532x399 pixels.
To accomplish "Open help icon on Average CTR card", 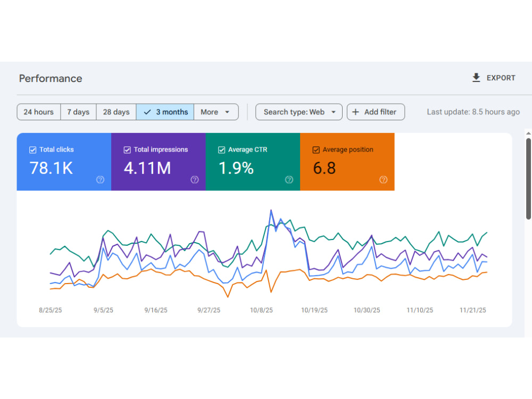I will tap(289, 179).
